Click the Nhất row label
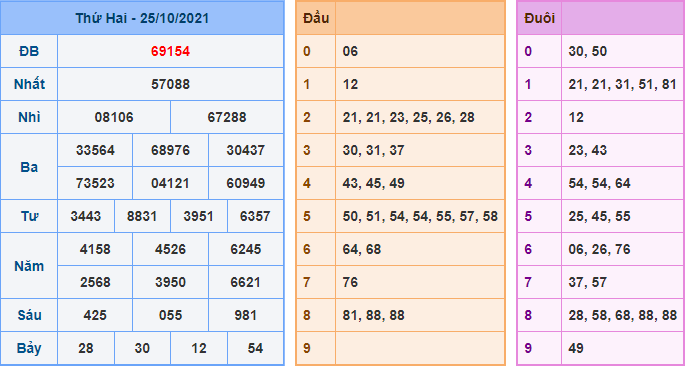The width and height of the screenshot is (686, 366). 29,84
